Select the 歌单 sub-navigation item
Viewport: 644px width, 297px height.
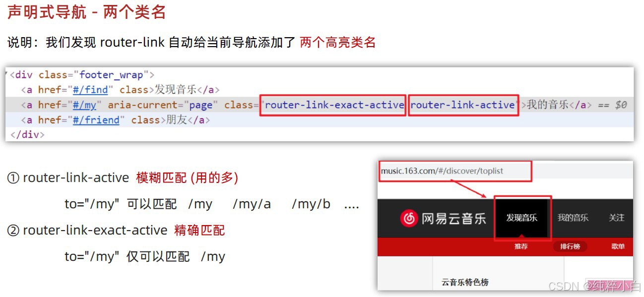pyautogui.click(x=618, y=246)
